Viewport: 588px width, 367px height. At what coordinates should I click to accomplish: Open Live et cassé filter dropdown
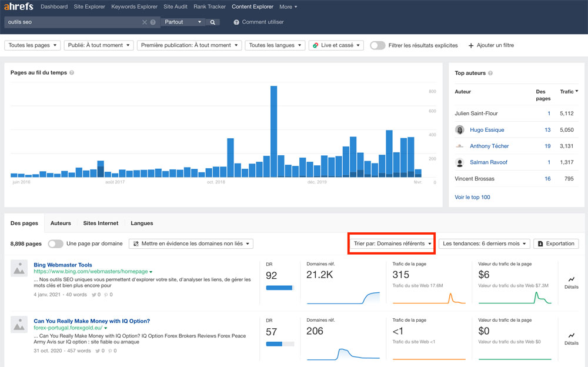pos(336,45)
